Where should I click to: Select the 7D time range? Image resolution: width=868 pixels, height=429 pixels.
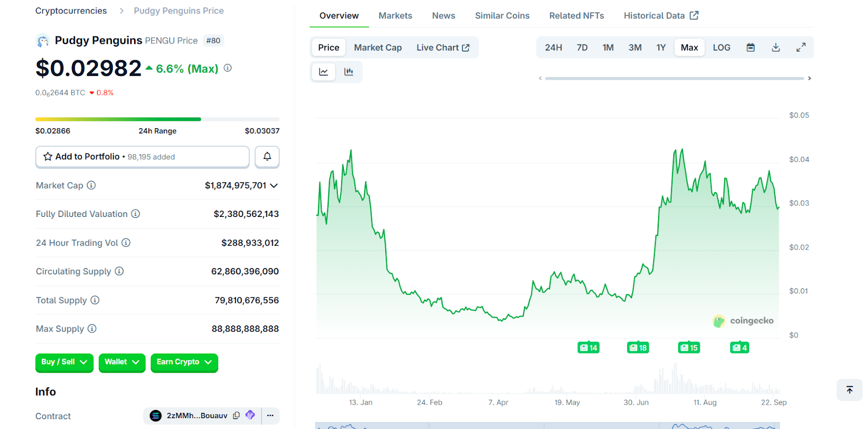tap(582, 48)
